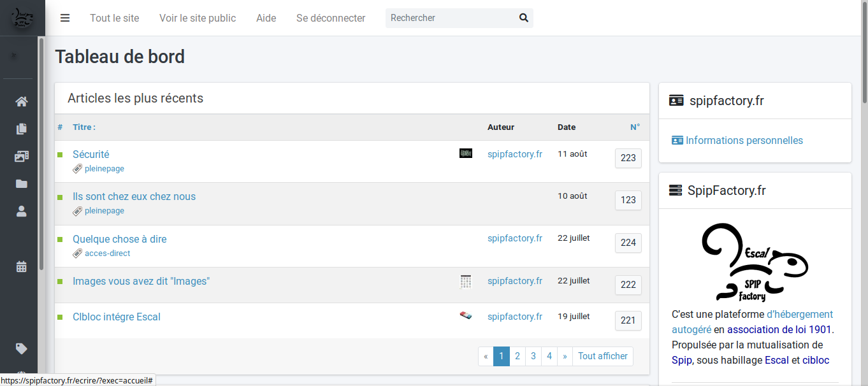Click the 11 août date cell
This screenshot has height=386, width=868.
click(572, 154)
